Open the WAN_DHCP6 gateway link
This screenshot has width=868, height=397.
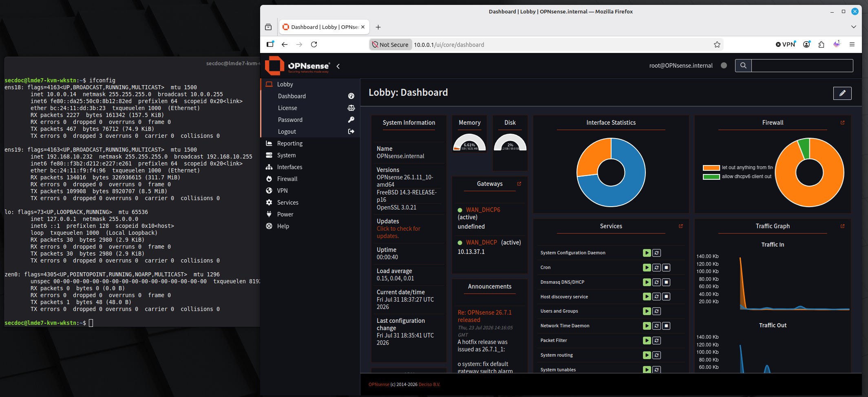coord(483,210)
